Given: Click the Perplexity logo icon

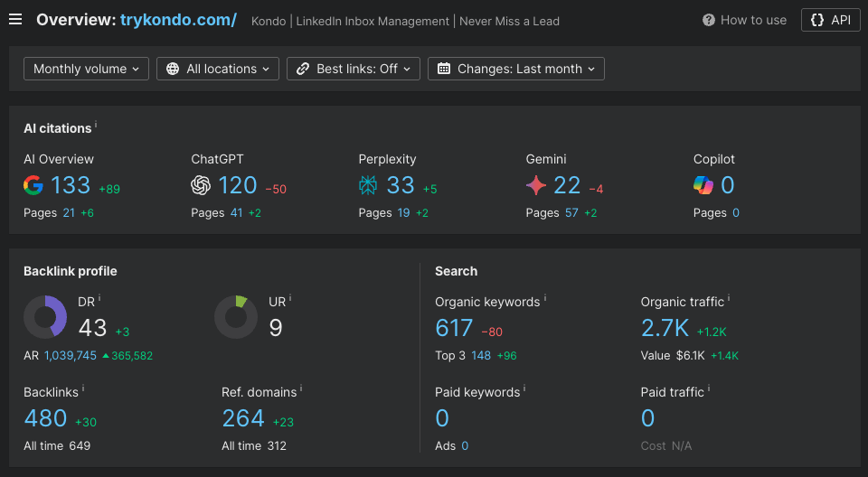Looking at the screenshot, I should click(x=368, y=185).
